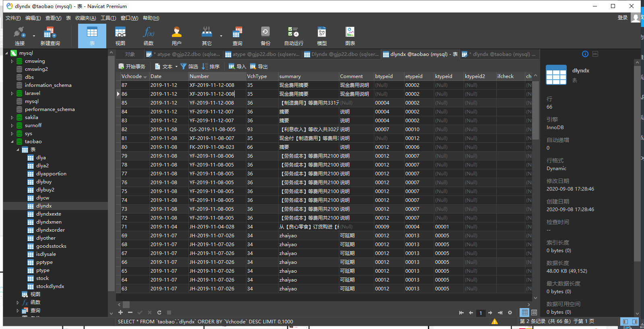The image size is (644, 329).
Task: Open the record limit settings gear
Action: tap(510, 313)
